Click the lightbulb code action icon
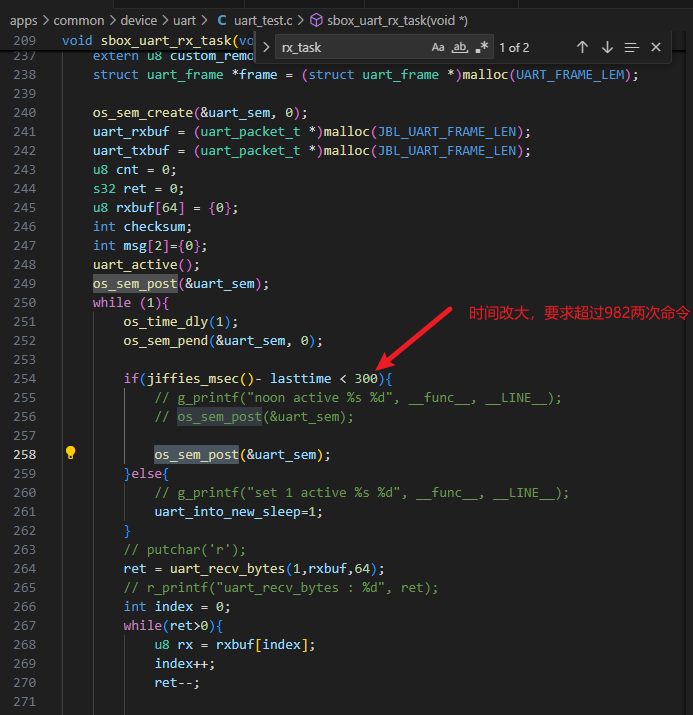 (x=70, y=453)
